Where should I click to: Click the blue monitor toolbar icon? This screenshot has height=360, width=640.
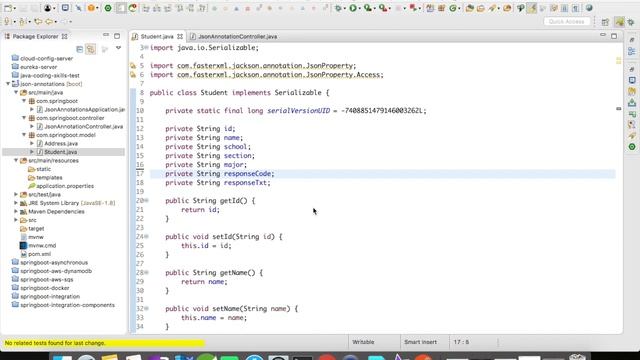(65, 8)
